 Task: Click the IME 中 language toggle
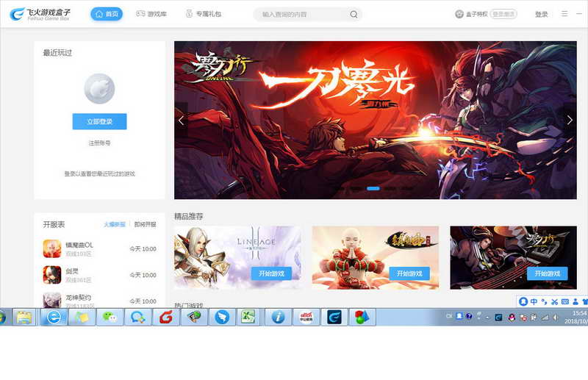[x=534, y=301]
